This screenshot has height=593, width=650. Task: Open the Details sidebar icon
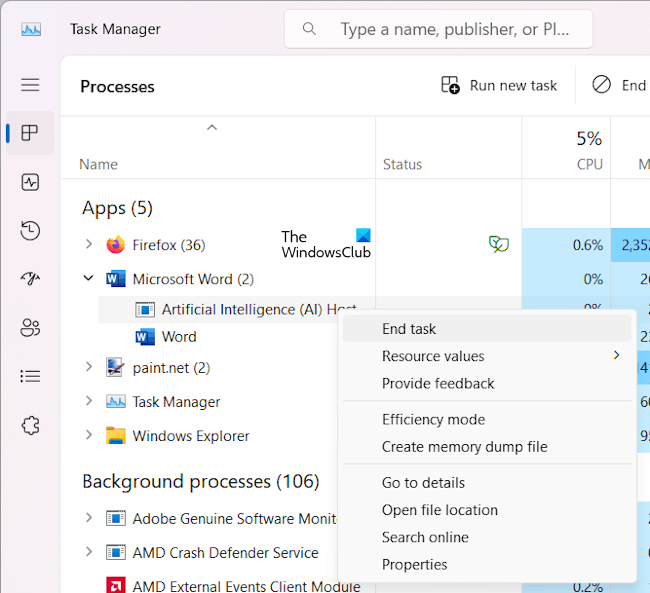point(30,376)
